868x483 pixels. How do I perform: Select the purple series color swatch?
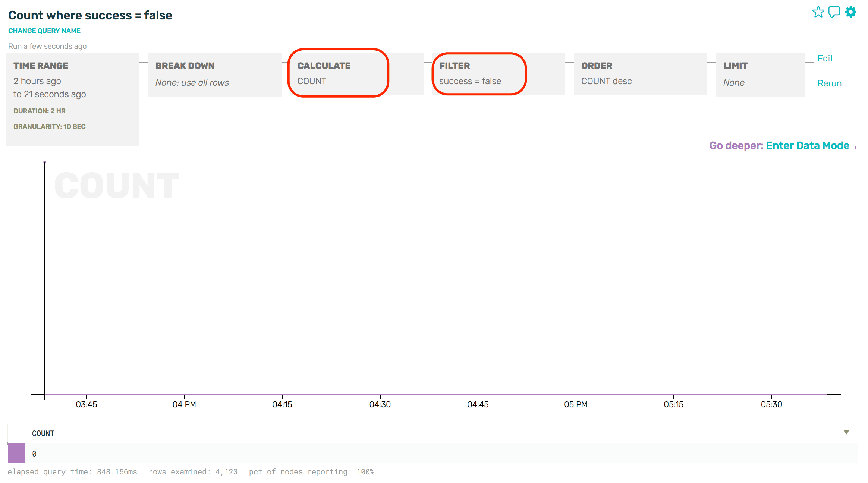tap(16, 454)
